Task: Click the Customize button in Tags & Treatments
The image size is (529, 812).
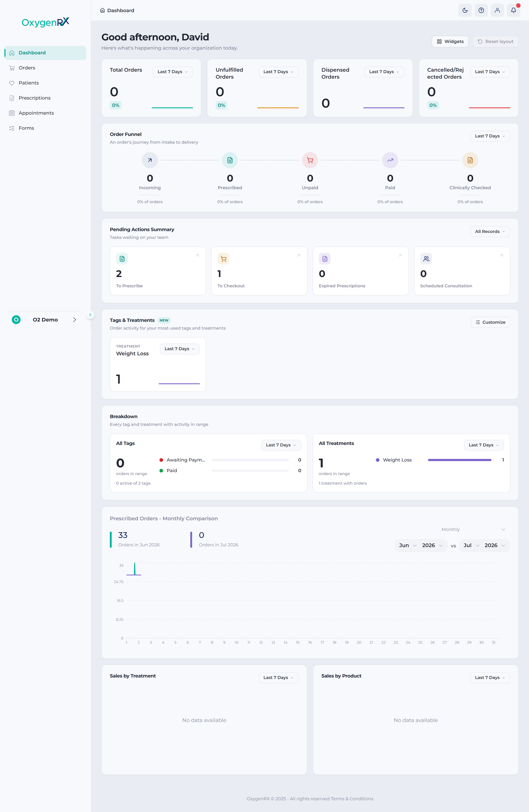Action: pyautogui.click(x=490, y=322)
